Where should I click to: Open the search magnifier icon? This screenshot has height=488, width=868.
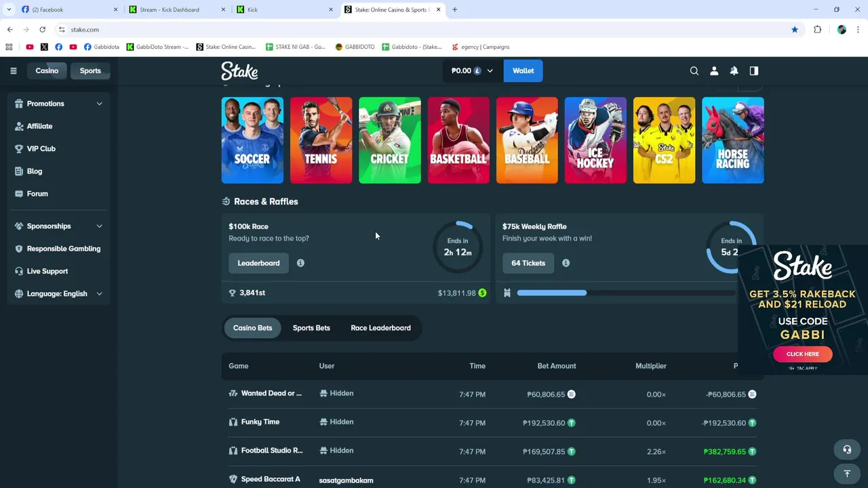coord(694,70)
